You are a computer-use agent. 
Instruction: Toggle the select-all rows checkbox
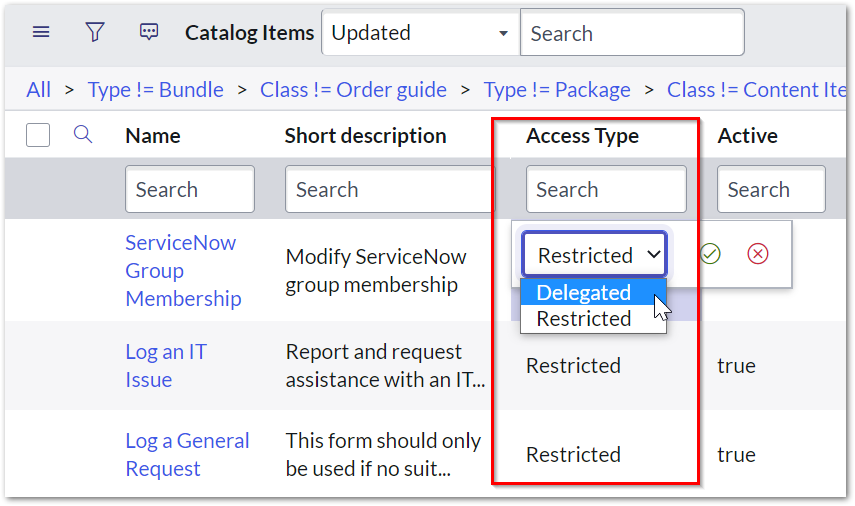pos(38,135)
